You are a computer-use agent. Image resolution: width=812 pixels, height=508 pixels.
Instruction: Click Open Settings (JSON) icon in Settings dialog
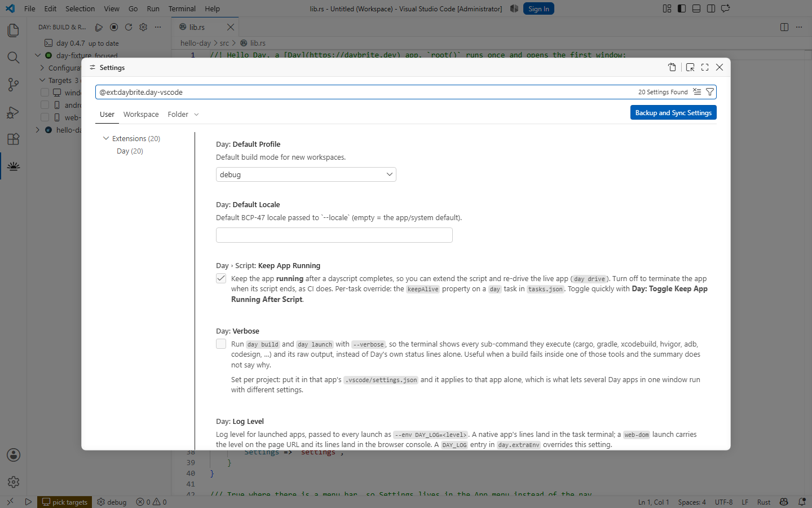click(x=672, y=67)
